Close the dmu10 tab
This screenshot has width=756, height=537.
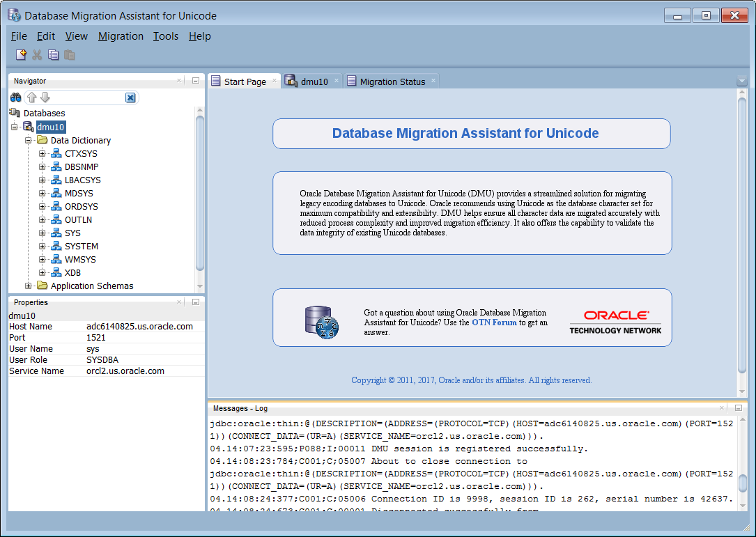tap(337, 81)
